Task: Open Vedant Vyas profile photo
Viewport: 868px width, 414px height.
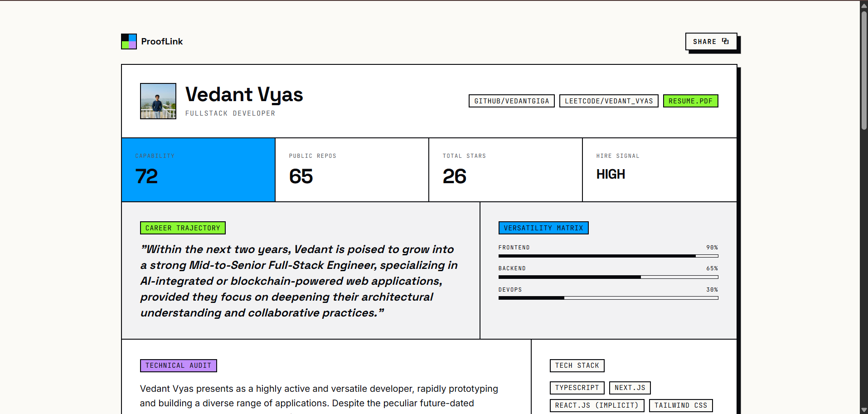Action: pyautogui.click(x=158, y=101)
